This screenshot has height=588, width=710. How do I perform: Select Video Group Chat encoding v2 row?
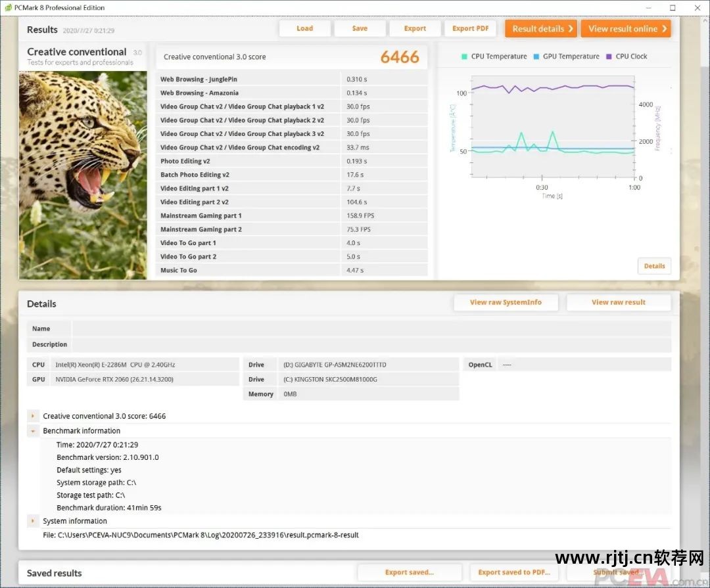(x=292, y=147)
